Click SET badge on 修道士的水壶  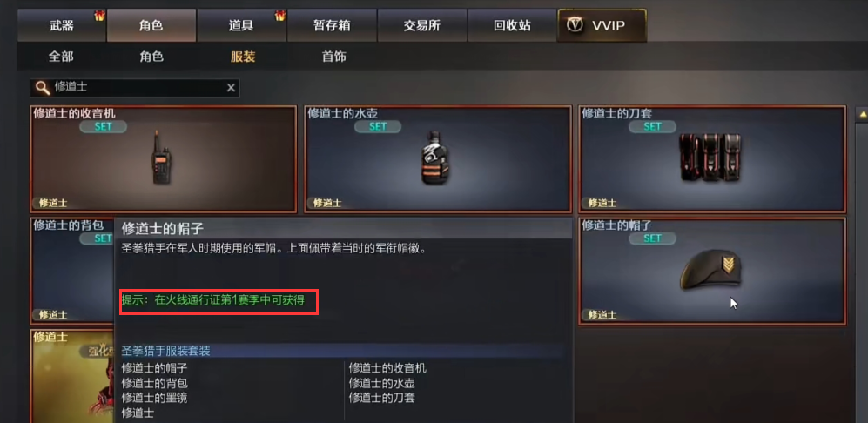tap(378, 126)
